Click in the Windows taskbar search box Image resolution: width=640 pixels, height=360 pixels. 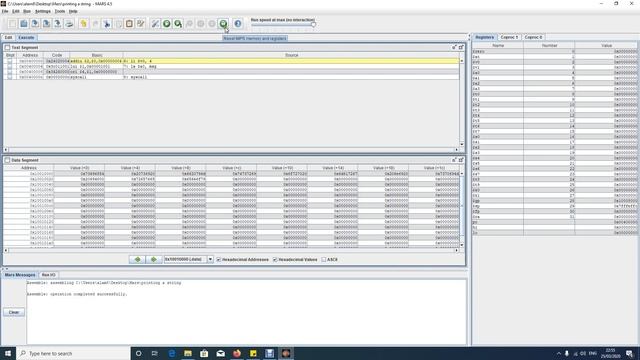[73, 353]
